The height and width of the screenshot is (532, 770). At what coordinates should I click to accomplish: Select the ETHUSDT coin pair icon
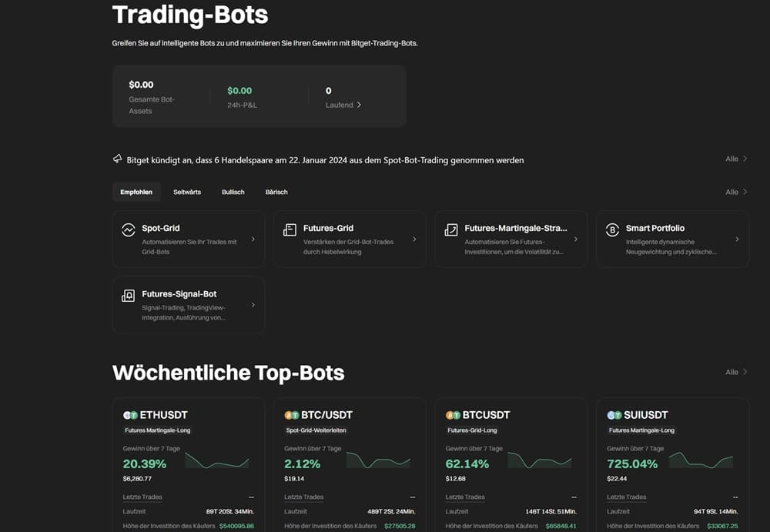tap(132, 414)
